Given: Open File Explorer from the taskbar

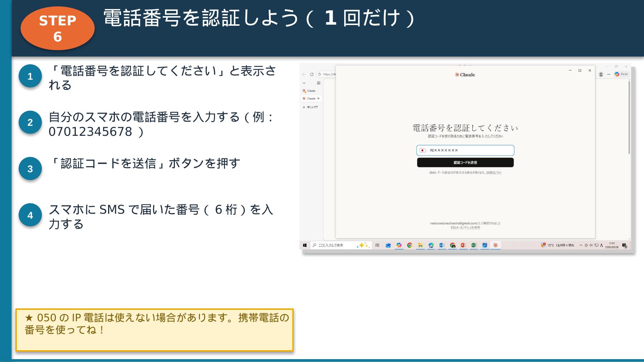Looking at the screenshot, I should click(420, 246).
